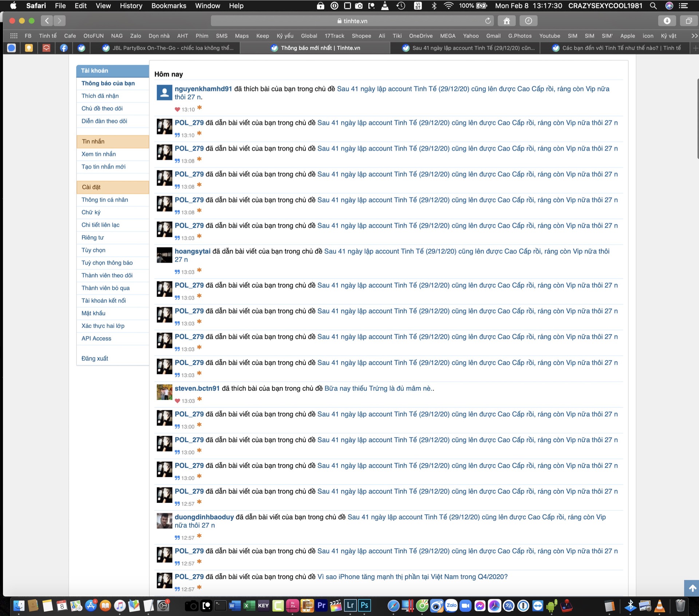Open 'Thích đã nhận' in sidebar
Viewport: 699px width, 616px height.
[x=100, y=96]
